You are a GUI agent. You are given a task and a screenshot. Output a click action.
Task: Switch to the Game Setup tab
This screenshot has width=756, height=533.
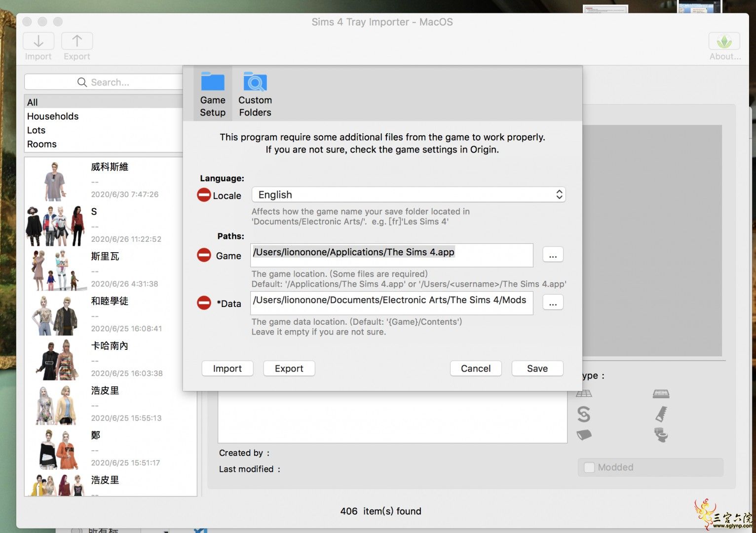(x=213, y=94)
